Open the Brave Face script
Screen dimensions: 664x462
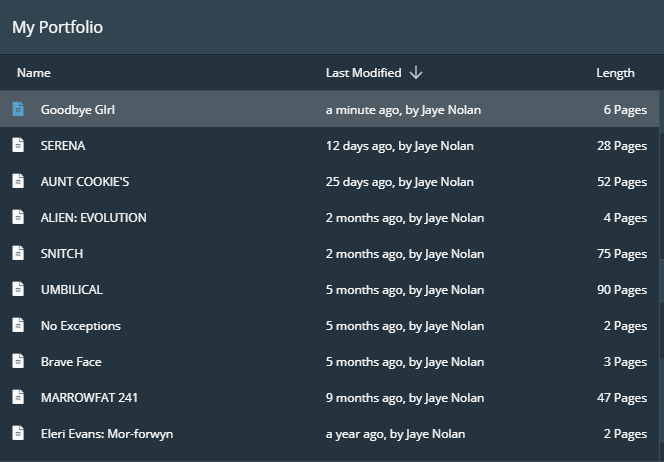tap(71, 362)
